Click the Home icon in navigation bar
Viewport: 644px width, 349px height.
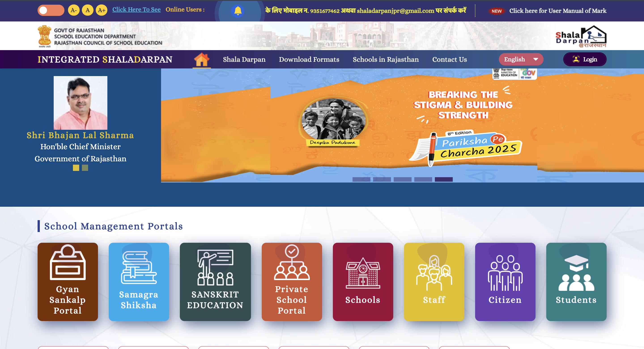pos(202,59)
